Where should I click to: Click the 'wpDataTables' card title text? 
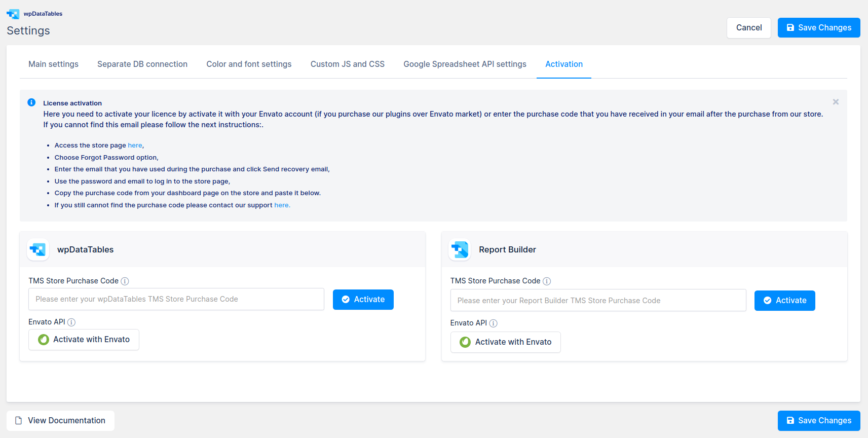(x=85, y=249)
